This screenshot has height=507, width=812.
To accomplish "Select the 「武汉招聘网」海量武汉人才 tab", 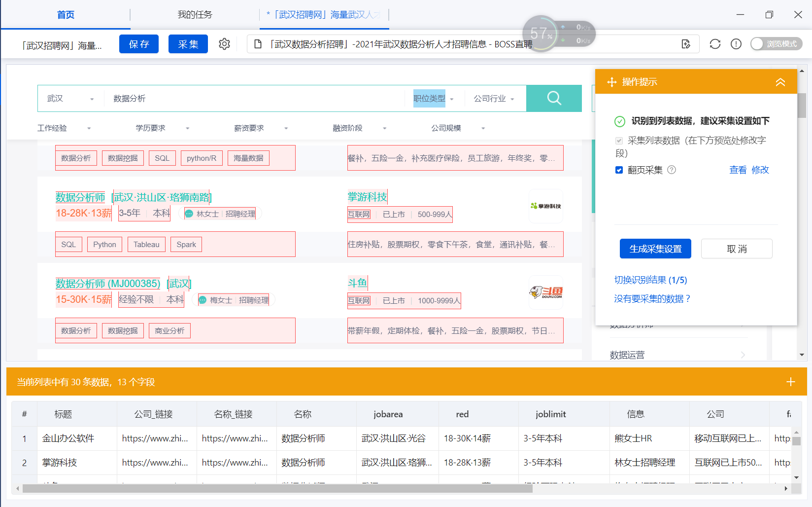I will click(x=323, y=15).
